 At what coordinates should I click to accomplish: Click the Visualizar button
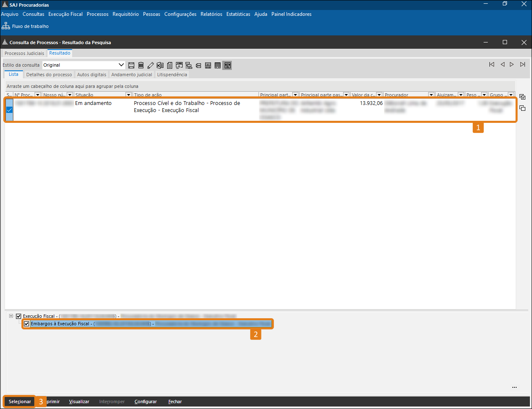tap(79, 402)
